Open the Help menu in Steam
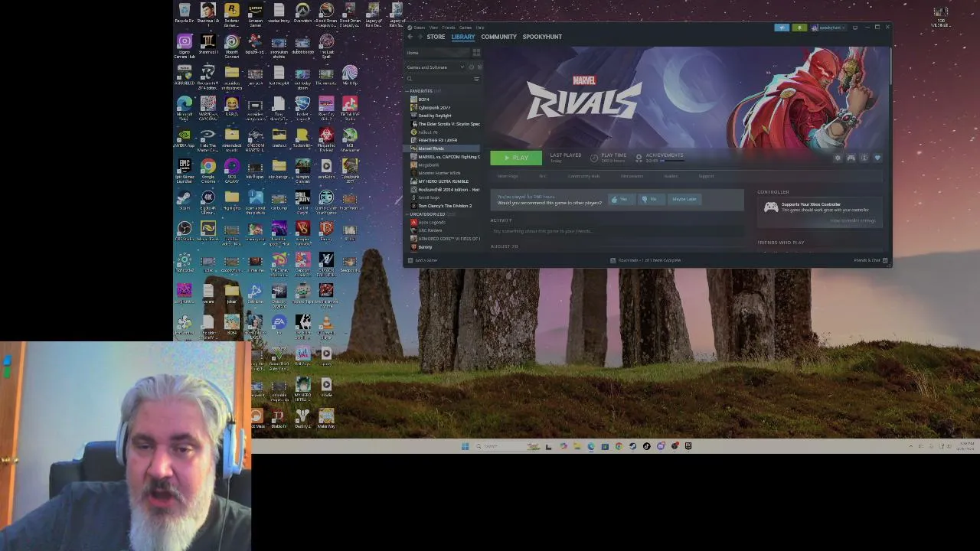Viewport: 980px width, 551px height. 480,28
